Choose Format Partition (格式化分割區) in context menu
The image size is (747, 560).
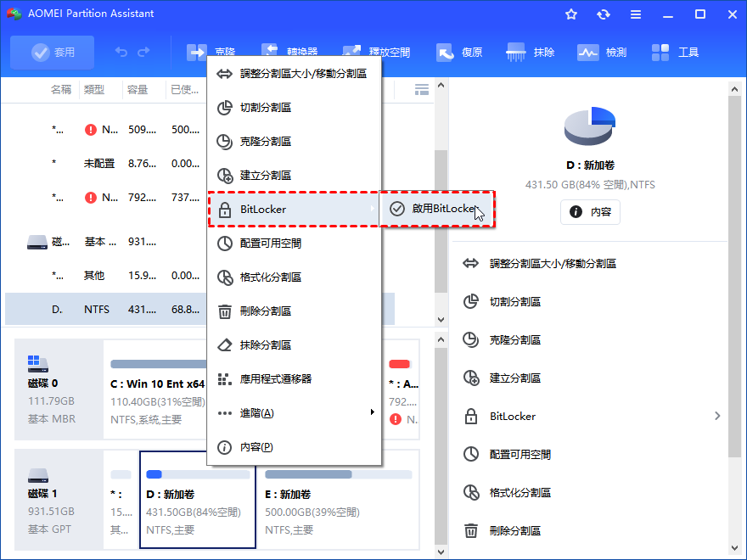(294, 277)
